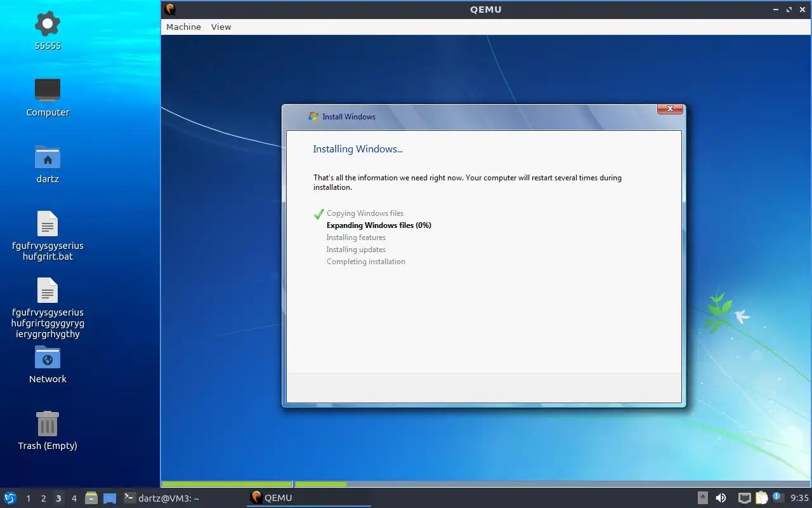Click the green checkmark beside Copying Windows files

318,214
